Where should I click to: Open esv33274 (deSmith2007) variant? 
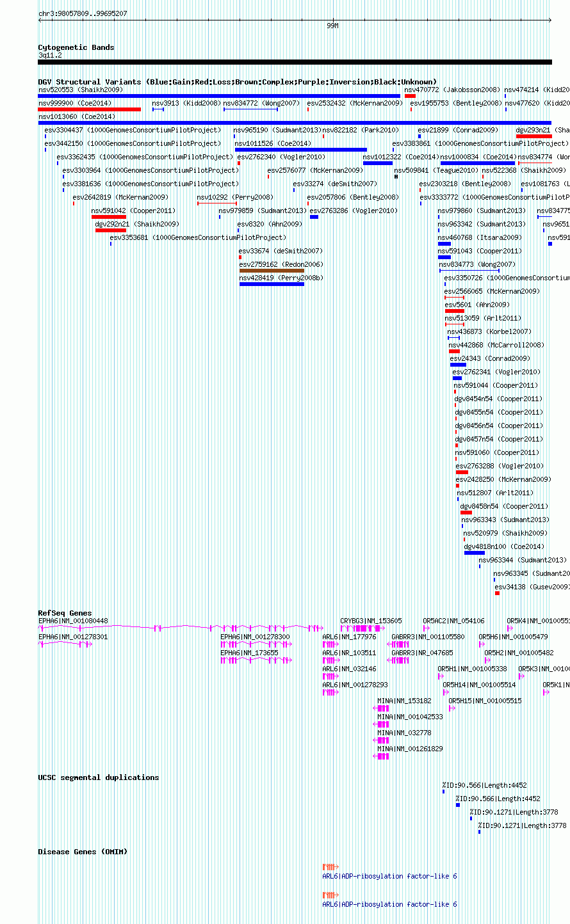click(x=335, y=184)
